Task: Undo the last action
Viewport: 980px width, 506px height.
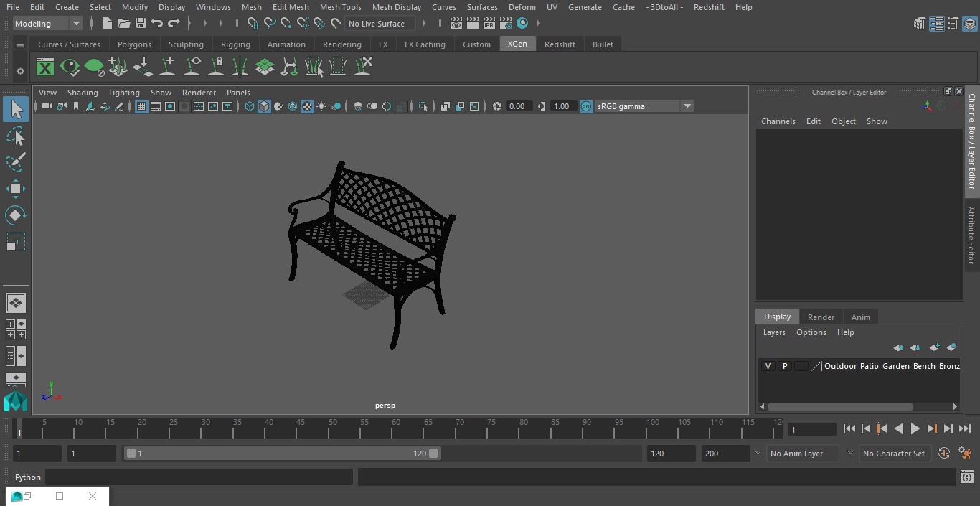Action: click(x=157, y=24)
